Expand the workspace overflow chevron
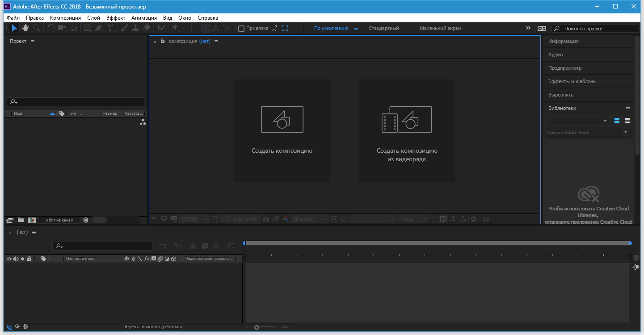Image resolution: width=644 pixels, height=335 pixels. (528, 28)
